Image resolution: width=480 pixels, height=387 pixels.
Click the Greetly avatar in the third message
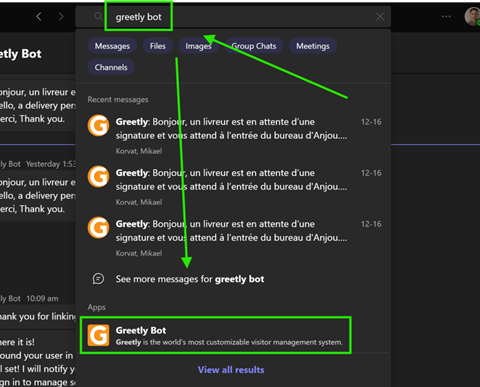(x=98, y=228)
